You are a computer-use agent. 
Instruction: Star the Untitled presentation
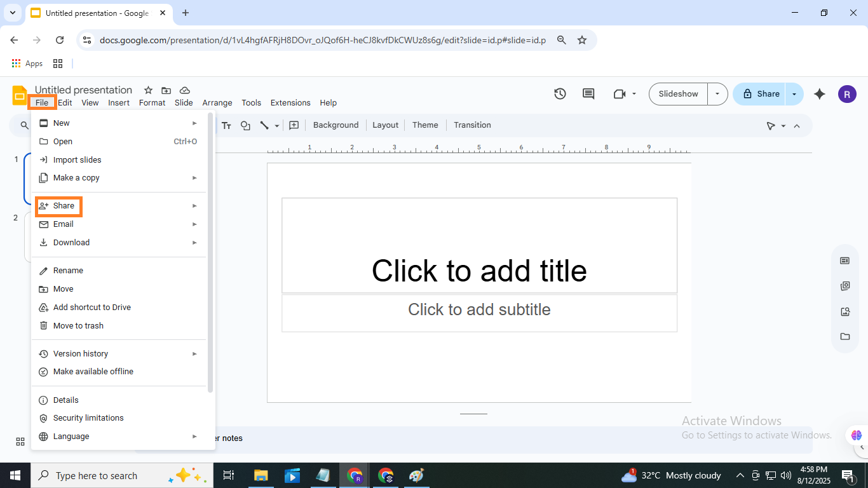pyautogui.click(x=148, y=90)
